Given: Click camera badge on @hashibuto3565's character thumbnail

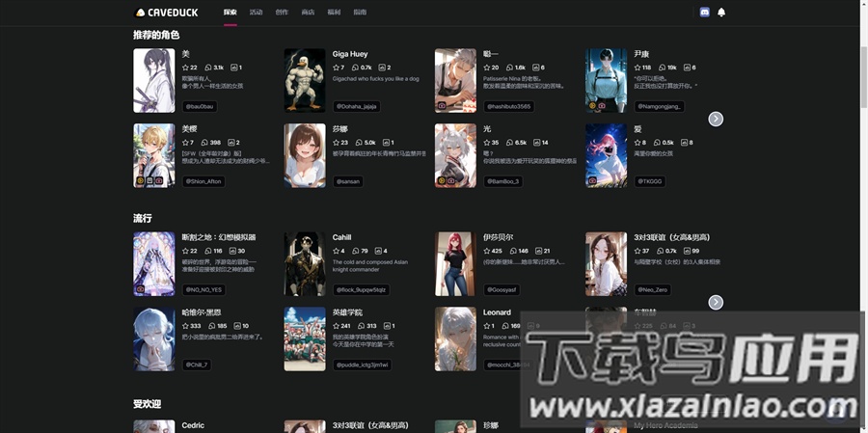Looking at the screenshot, I should [442, 105].
